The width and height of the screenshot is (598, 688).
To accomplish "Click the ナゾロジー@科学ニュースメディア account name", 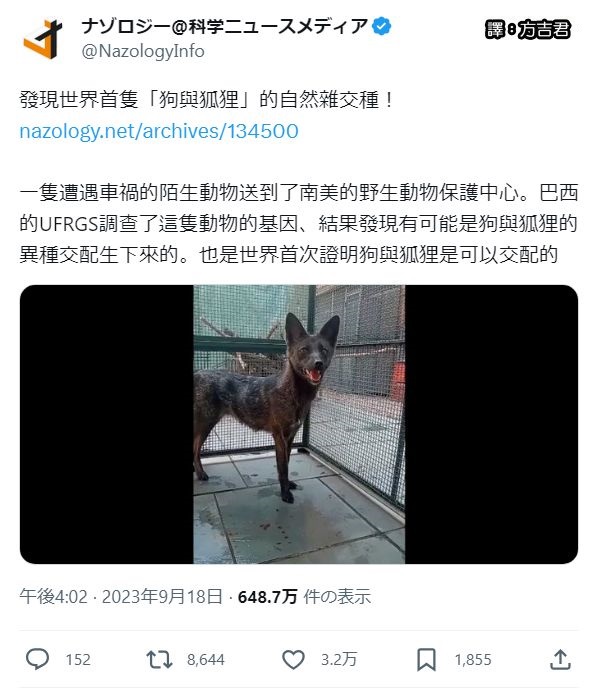I will (225, 26).
